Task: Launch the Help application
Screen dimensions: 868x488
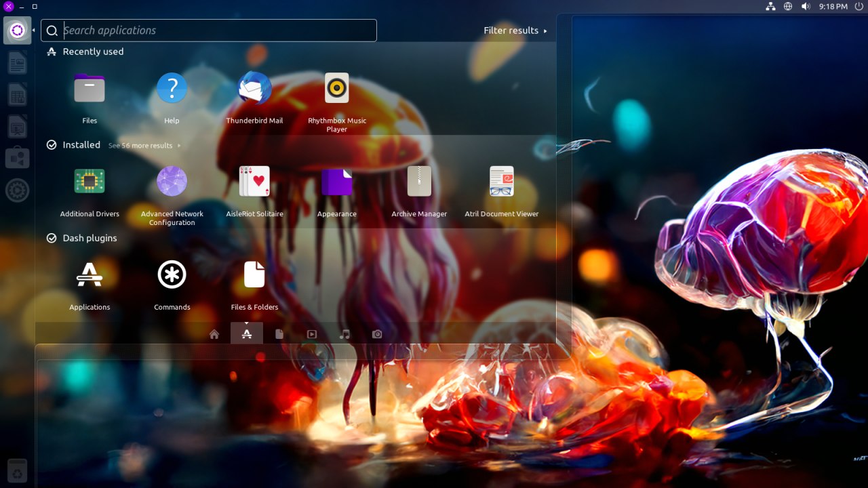Action: coord(172,89)
